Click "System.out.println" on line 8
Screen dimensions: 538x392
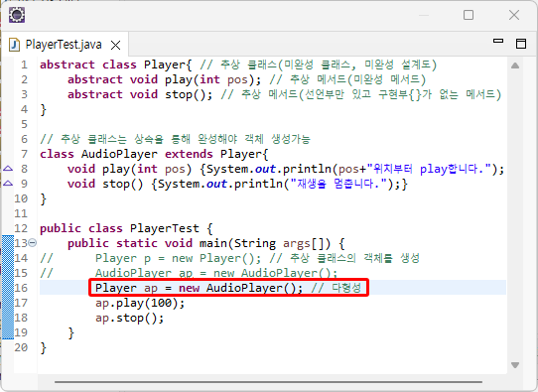tap(269, 169)
